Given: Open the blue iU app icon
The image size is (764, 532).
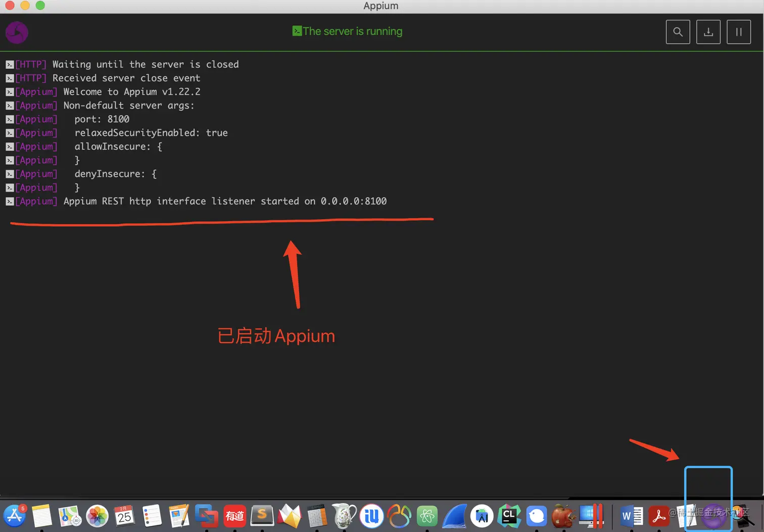Looking at the screenshot, I should [371, 516].
